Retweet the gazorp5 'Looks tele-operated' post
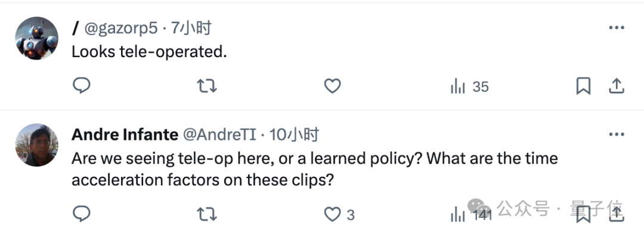The height and width of the screenshot is (234, 644). [206, 86]
